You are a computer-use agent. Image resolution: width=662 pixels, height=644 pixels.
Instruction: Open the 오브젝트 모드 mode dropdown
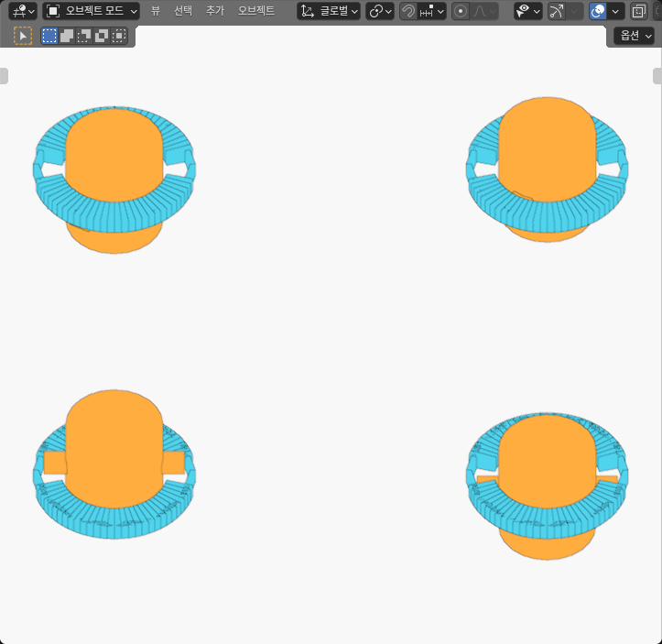92,11
